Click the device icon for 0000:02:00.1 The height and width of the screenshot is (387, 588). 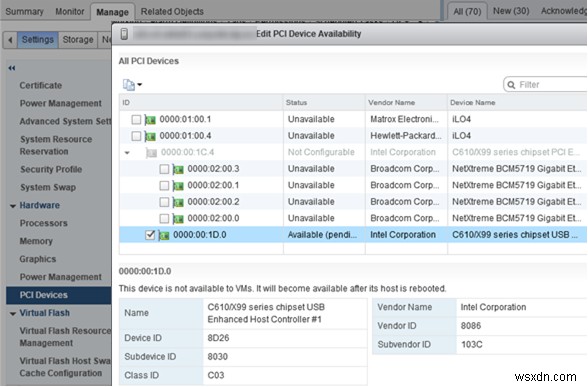pos(178,186)
